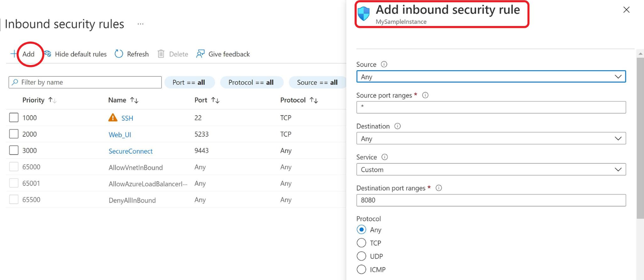Screen dimensions: 644x280
Task: Open the SecureConnect rule link
Action: point(130,151)
